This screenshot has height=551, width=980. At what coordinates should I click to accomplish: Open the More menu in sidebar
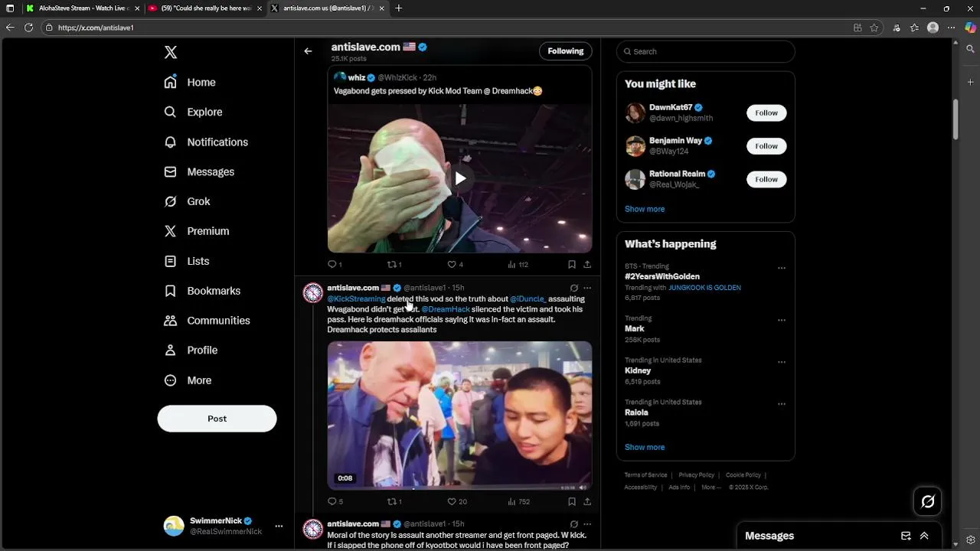coord(188,380)
